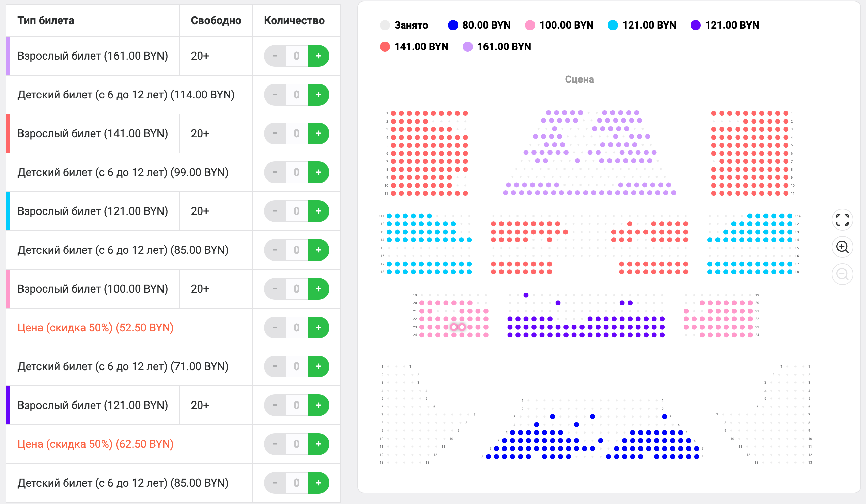This screenshot has height=504, width=866.
Task: Select the single purple seat in row 19
Action: [x=526, y=295]
